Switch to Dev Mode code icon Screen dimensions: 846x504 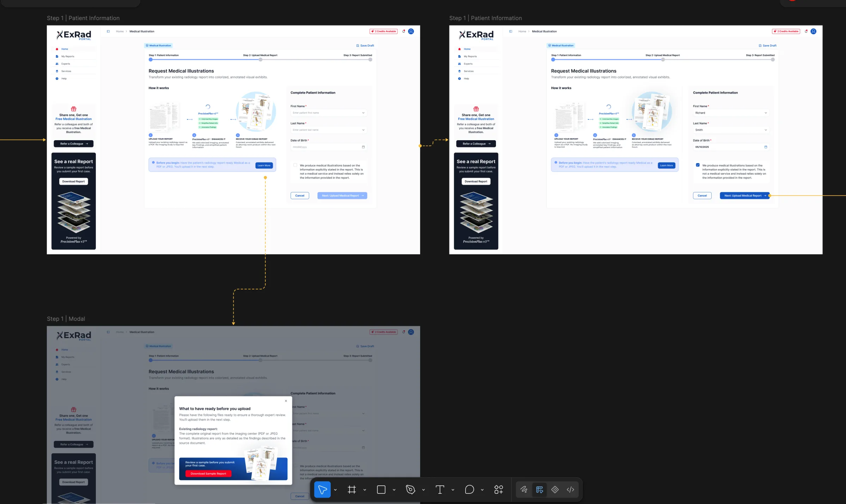570,490
